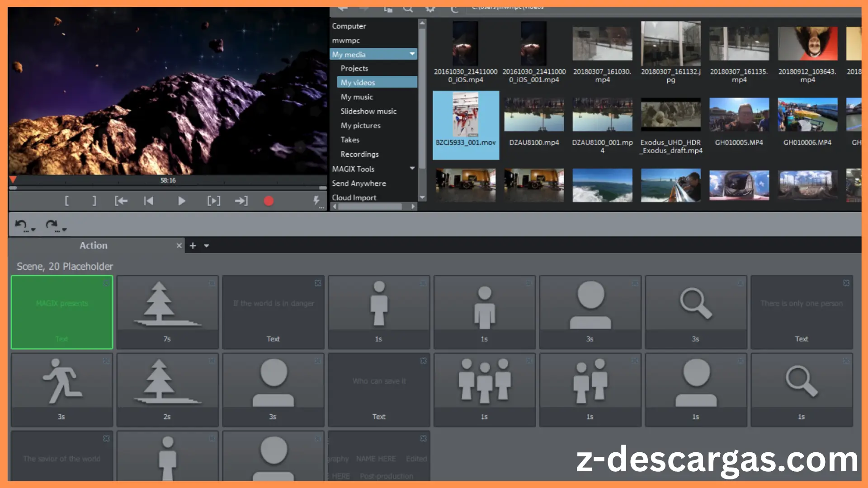Play the selected range only
This screenshot has width=868, height=488.
[x=213, y=201]
